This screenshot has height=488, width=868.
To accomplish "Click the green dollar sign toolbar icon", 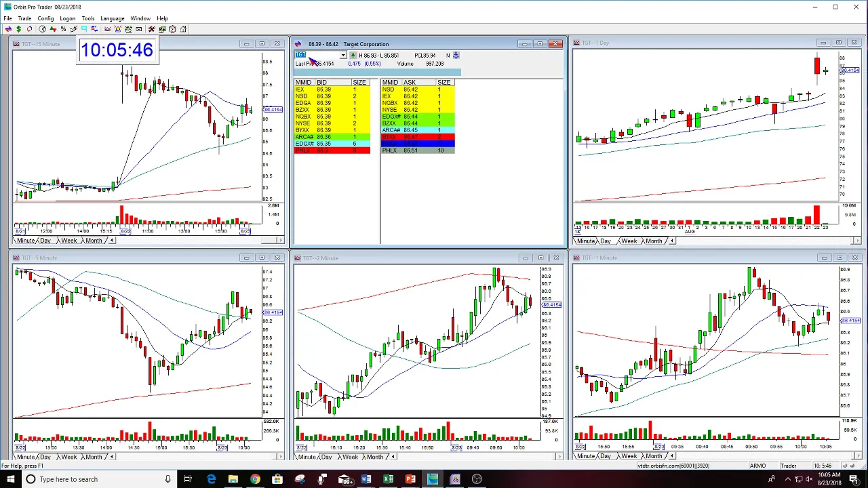I will click(18, 29).
